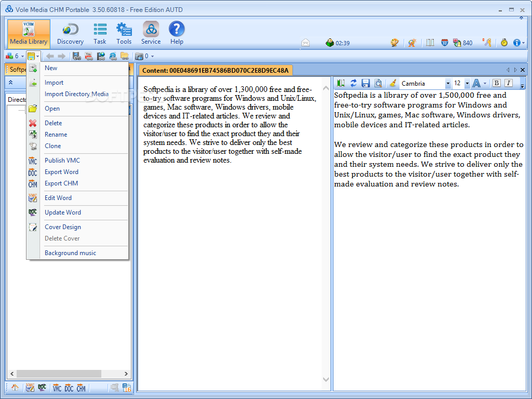Screen dimensions: 532x399
Task: Click the print preview magnifier icon
Action: click(x=378, y=83)
